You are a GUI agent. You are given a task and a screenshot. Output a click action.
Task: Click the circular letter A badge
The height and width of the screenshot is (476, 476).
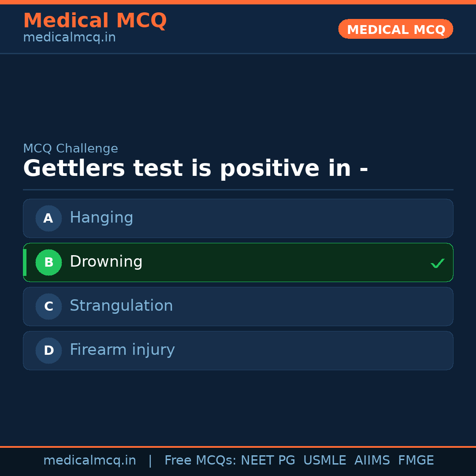(48, 218)
